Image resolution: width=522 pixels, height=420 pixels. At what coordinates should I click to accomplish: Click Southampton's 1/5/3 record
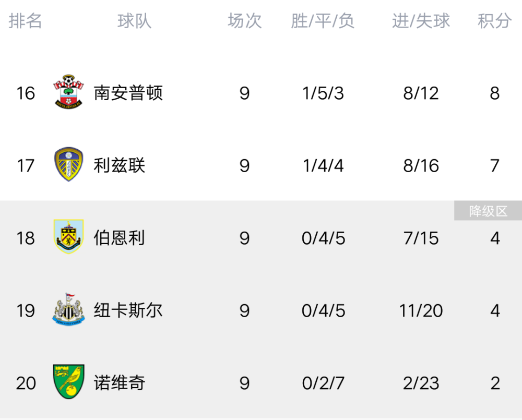(x=323, y=93)
